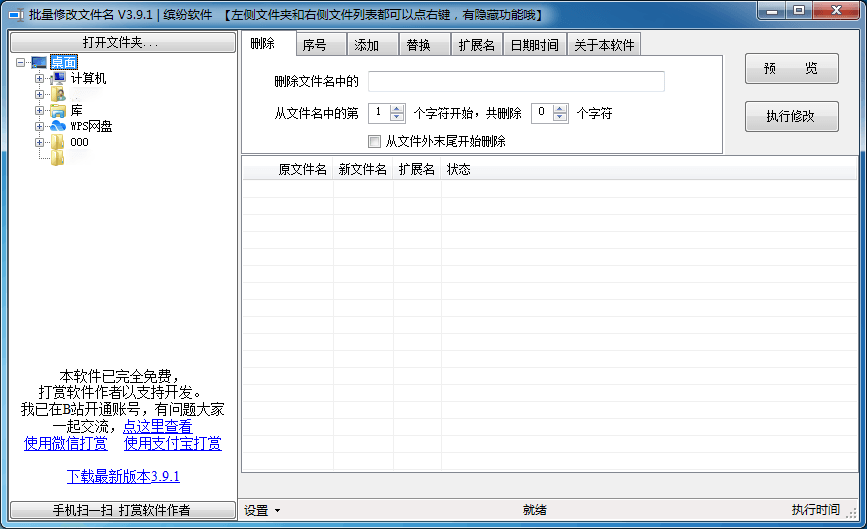The height and width of the screenshot is (529, 867).
Task: Enable 从文件外末尾开始删除 checkbox
Action: click(x=375, y=142)
